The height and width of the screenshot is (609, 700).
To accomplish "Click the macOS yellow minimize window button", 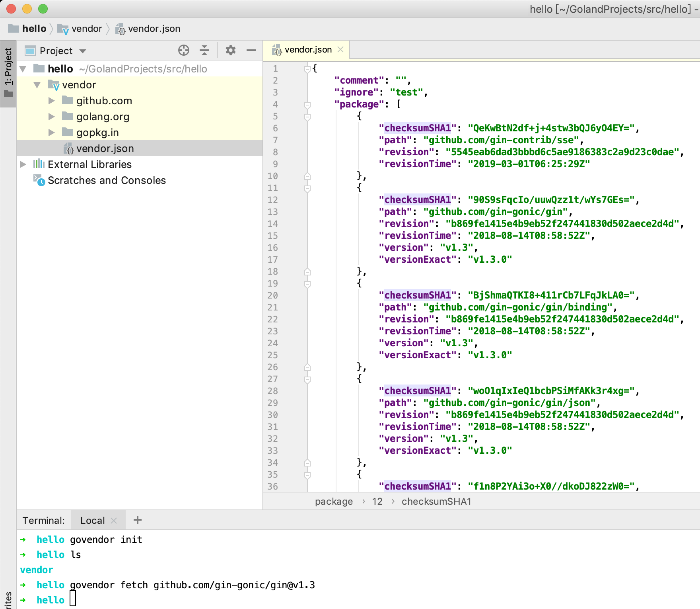I will (27, 9).
